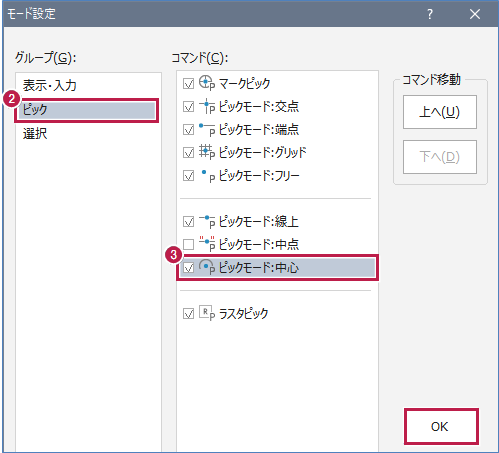This screenshot has width=499, height=453.
Task: Click the ピックモード:端点 icon
Action: 207,129
